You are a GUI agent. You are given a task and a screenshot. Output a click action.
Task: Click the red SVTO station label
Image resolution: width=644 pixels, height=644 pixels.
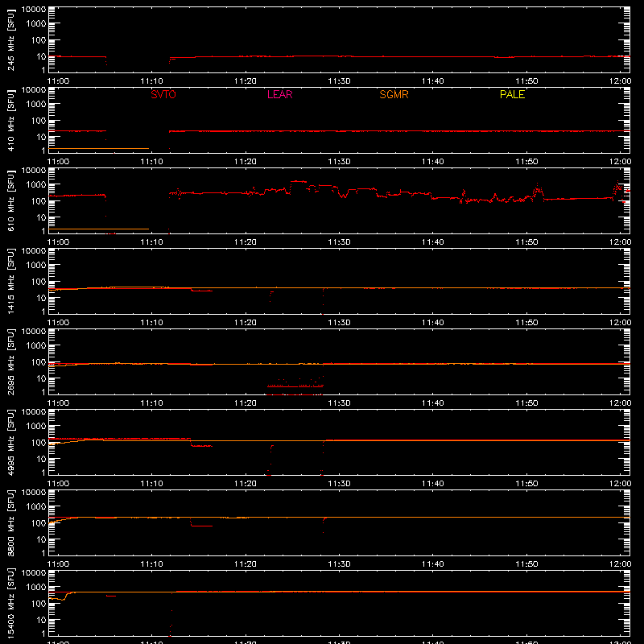coord(163,94)
